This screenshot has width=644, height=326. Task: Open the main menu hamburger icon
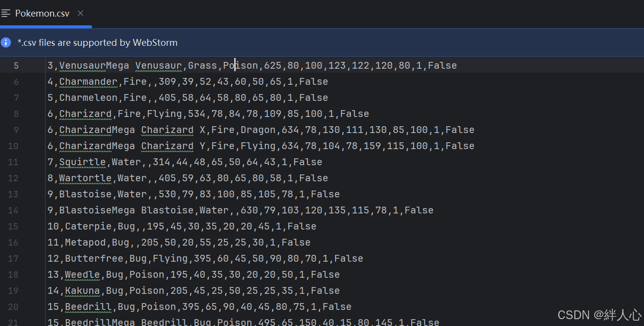[x=6, y=13]
